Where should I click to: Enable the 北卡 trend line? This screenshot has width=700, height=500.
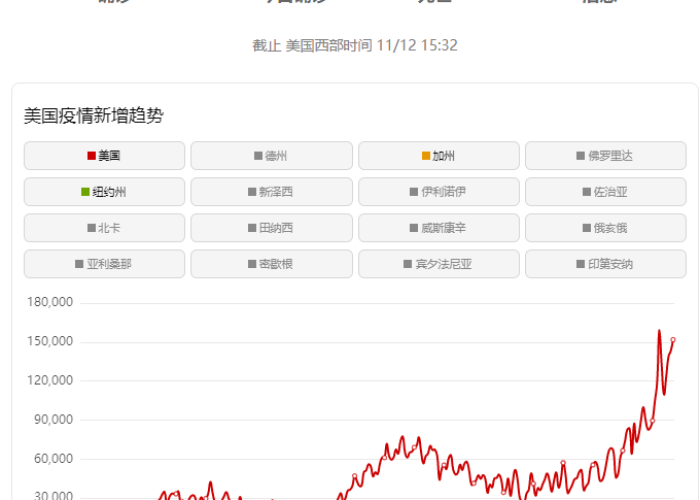(x=104, y=228)
